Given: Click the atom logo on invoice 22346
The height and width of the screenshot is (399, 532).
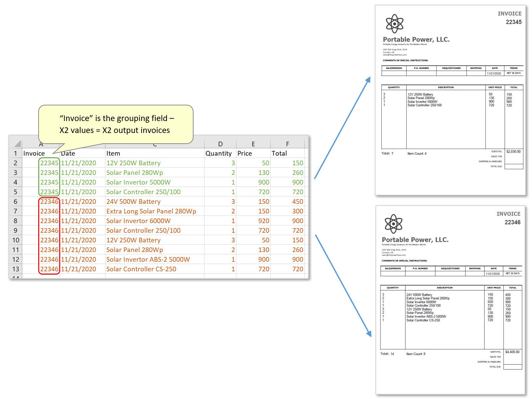Looking at the screenshot, I should [393, 224].
